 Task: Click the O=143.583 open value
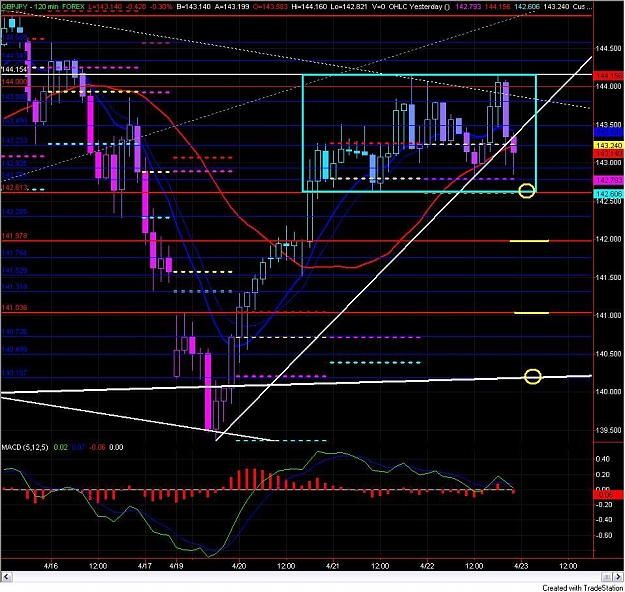click(270, 7)
